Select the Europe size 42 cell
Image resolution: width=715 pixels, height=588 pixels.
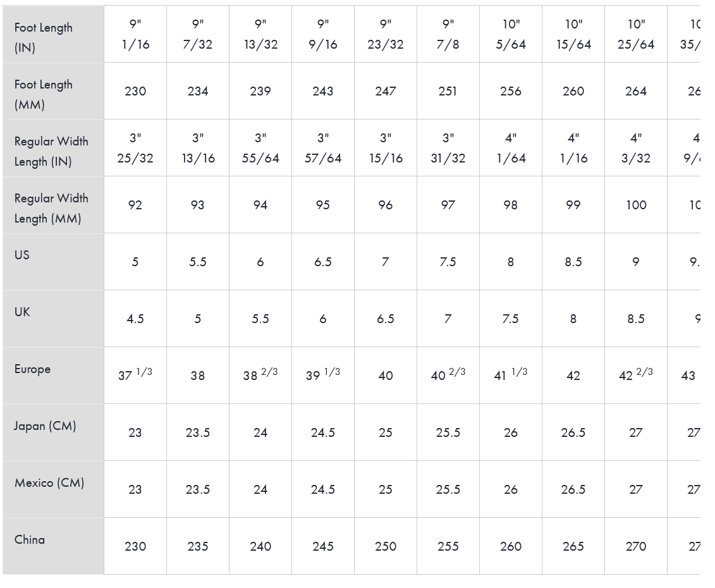click(x=573, y=376)
